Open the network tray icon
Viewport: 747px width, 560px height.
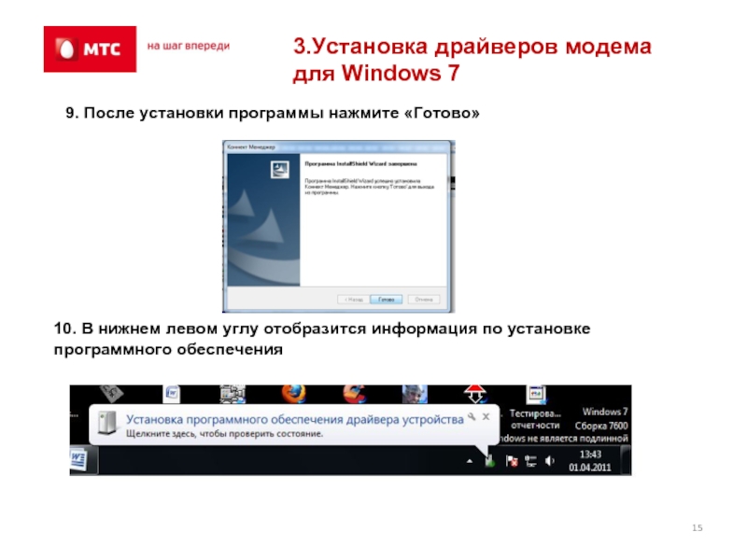click(x=530, y=461)
